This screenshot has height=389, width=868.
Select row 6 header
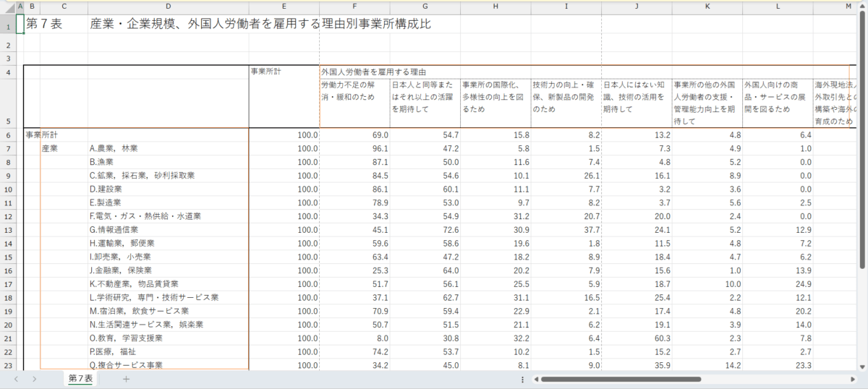[x=8, y=134]
